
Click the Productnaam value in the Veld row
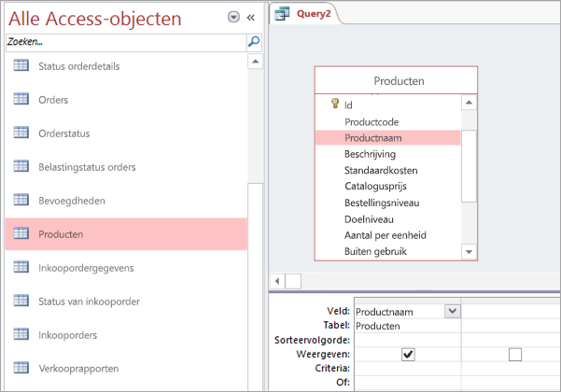point(385,312)
